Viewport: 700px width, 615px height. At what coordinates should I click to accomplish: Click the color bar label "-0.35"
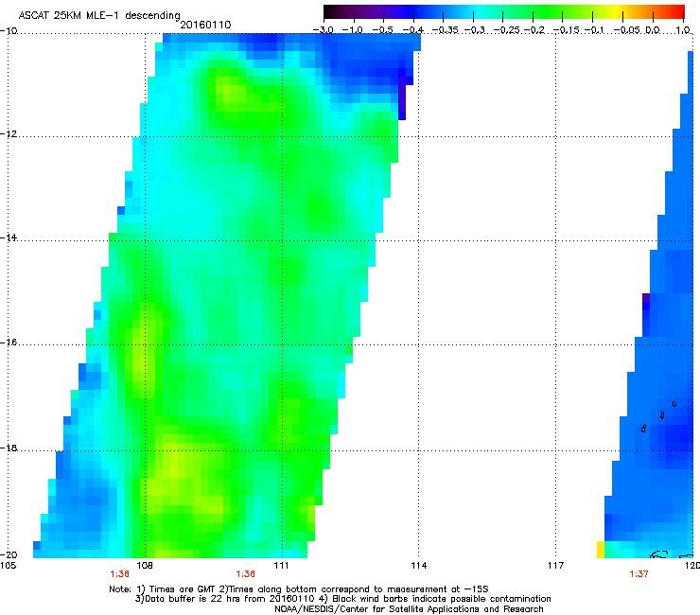coord(445,30)
